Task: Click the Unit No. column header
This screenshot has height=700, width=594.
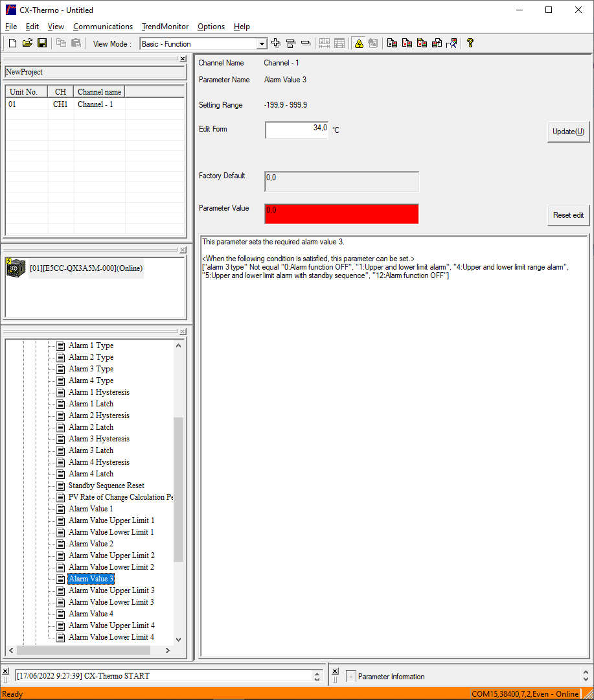Action: [x=27, y=92]
